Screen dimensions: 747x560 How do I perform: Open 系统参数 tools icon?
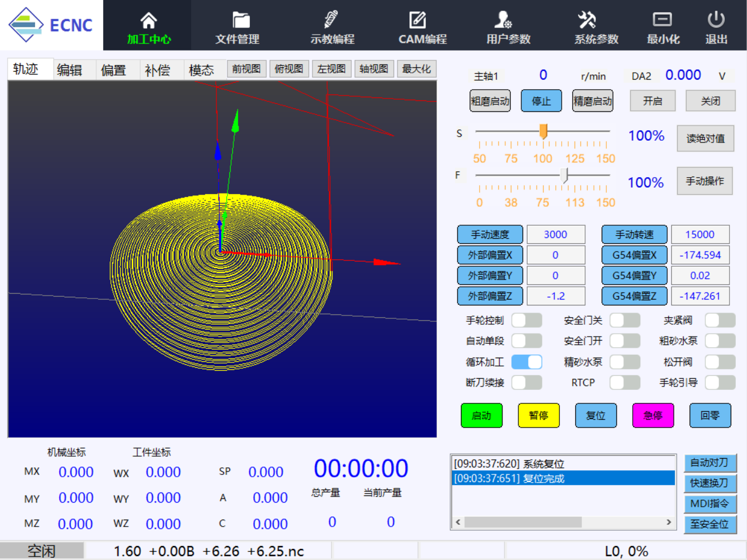[587, 20]
